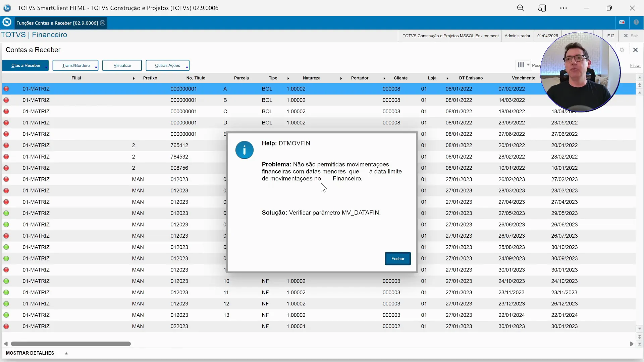Open the Transf/Borderô dropdown arrow

coord(96,67)
